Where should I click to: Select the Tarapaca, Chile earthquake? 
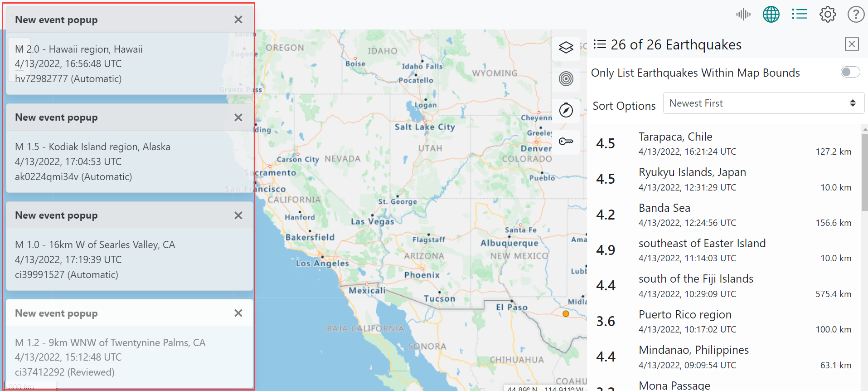tap(723, 143)
